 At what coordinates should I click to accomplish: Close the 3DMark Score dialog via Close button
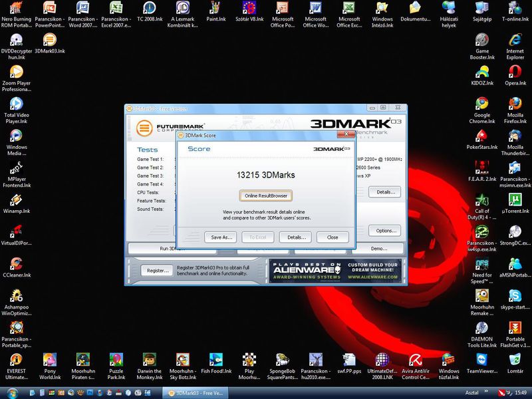[332, 237]
